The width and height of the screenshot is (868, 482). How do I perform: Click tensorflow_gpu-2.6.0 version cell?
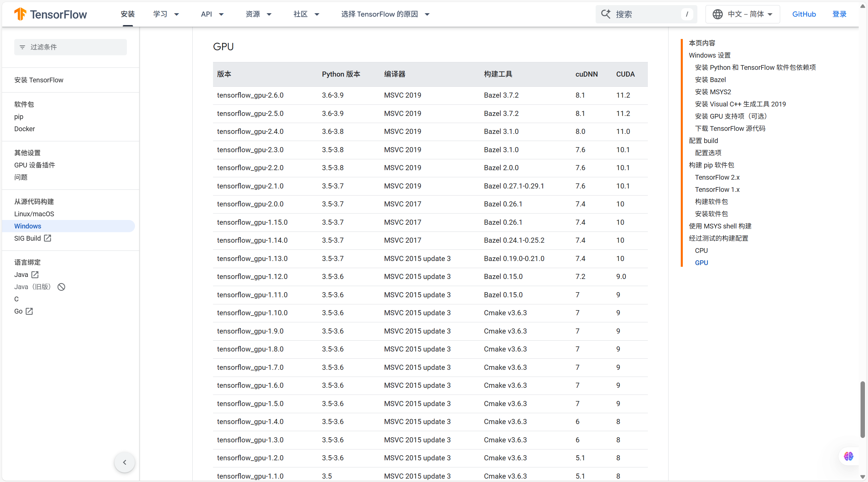[x=250, y=95]
